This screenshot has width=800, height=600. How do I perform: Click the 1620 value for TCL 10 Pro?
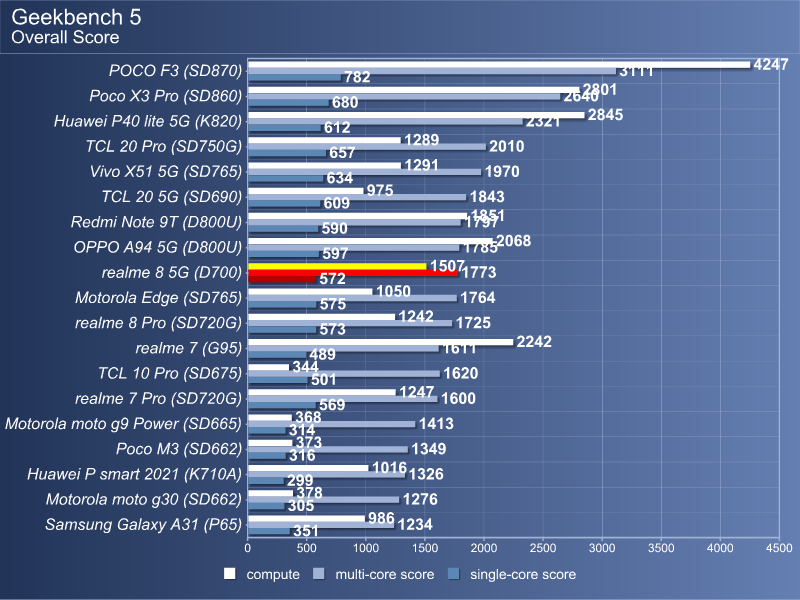pos(461,373)
